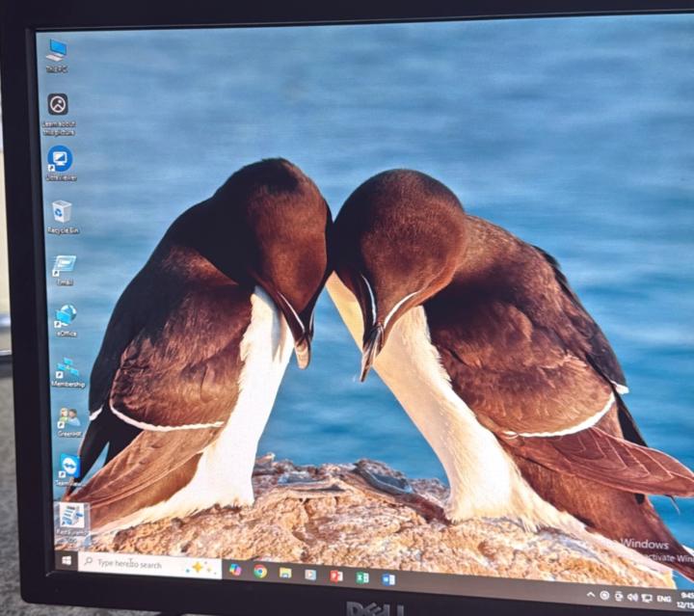Viewport: 694px width, 616px height.
Task: Launch the TeamViewer desktop shortcut
Action: [x=69, y=466]
